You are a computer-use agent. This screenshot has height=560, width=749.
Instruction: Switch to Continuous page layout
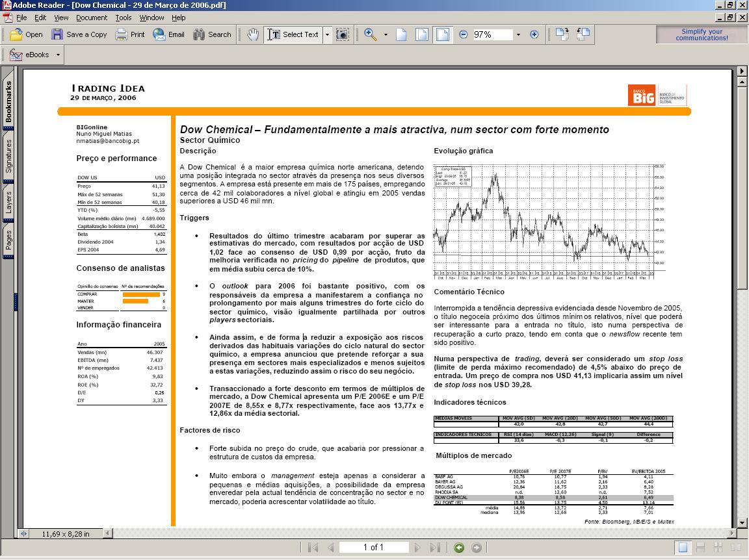pyautogui.click(x=701, y=548)
